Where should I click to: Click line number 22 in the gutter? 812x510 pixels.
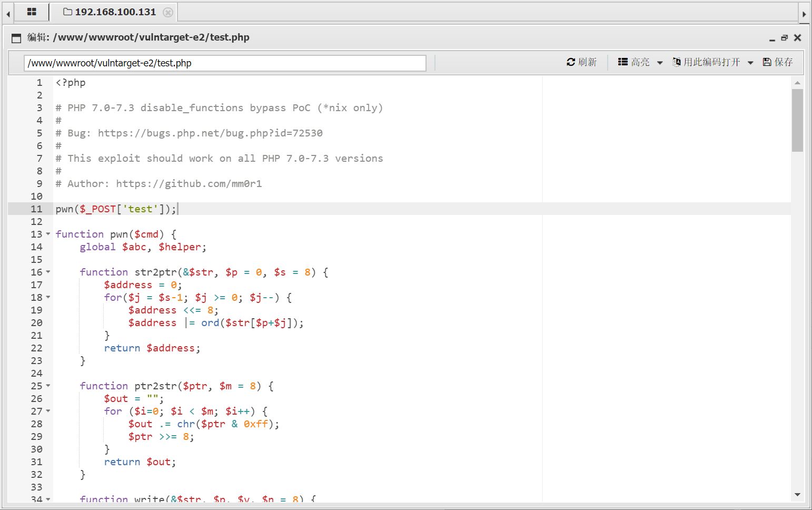click(x=36, y=348)
